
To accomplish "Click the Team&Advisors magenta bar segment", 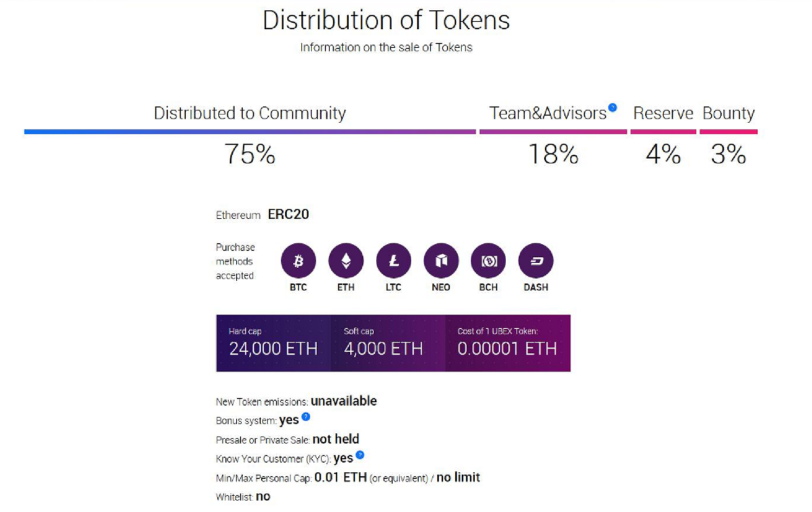I will tap(553, 131).
